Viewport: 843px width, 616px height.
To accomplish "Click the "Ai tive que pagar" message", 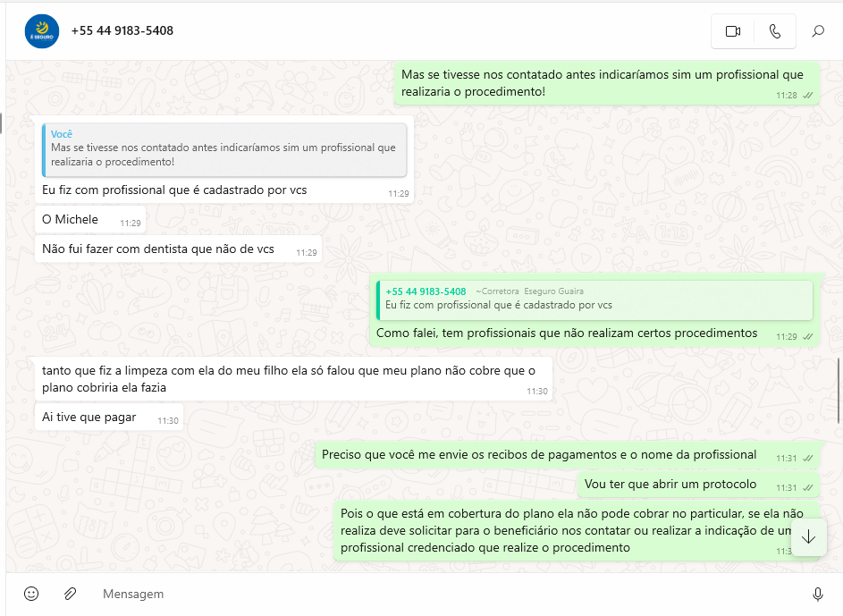I will click(x=89, y=418).
